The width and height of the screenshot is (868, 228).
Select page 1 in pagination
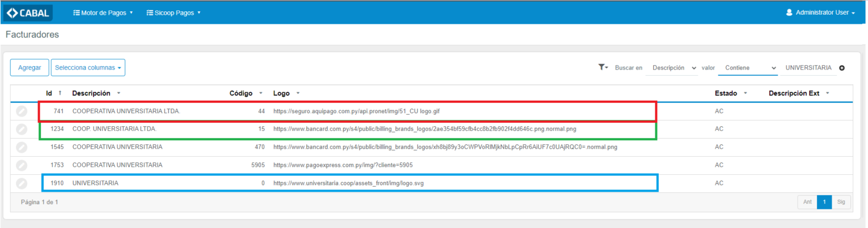click(824, 202)
